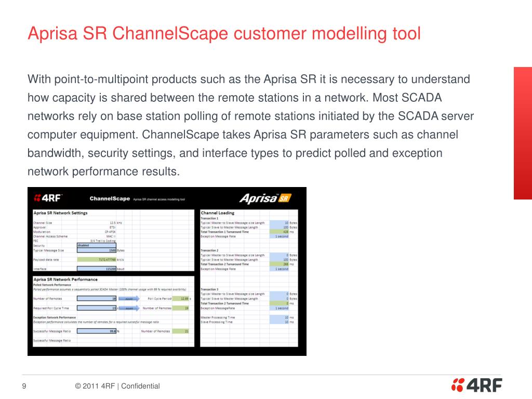Click Transaction 2 Exception Message Rate cell
The image size is (532, 399).
(x=279, y=269)
